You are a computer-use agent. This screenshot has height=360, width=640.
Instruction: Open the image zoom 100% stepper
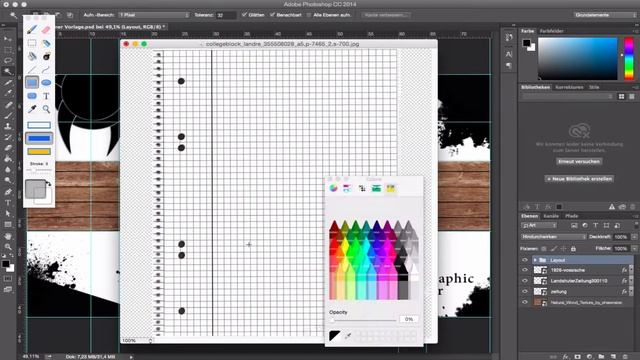(x=151, y=340)
